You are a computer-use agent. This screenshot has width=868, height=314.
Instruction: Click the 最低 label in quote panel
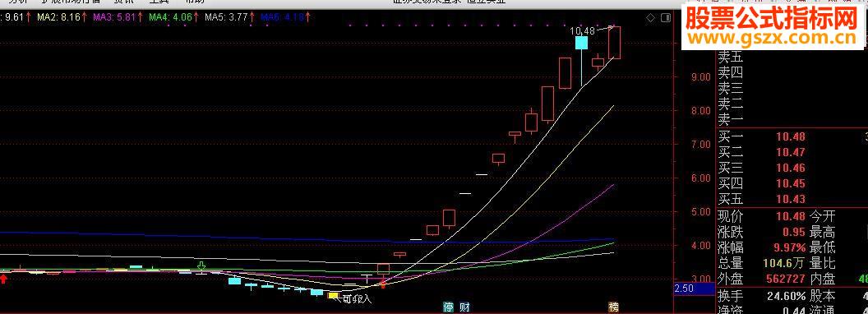(x=823, y=247)
